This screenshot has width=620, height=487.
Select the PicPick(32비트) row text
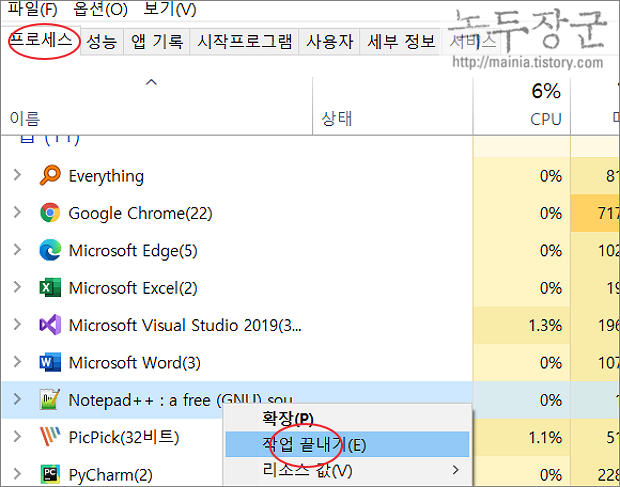point(124,437)
